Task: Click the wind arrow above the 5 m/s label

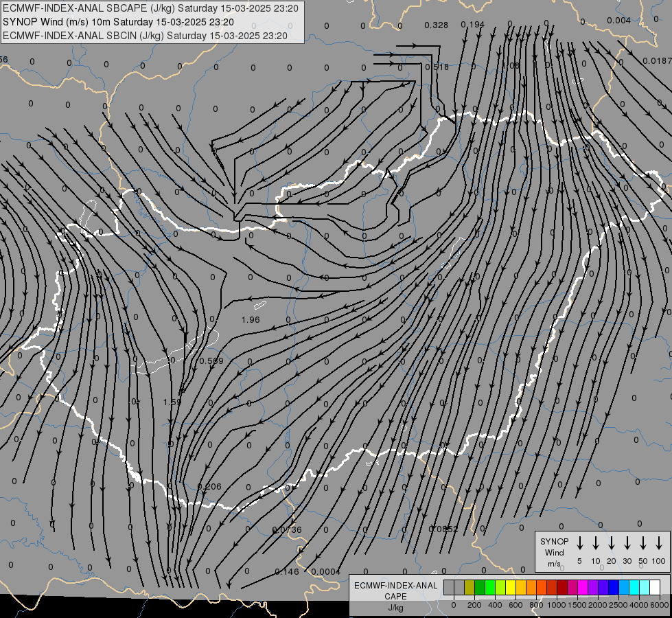Action: [x=579, y=543]
